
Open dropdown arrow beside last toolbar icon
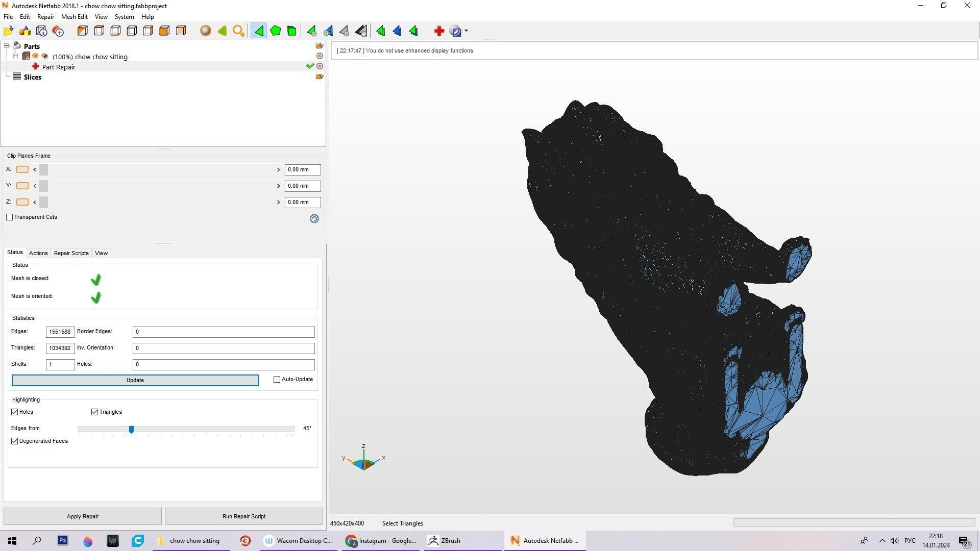click(466, 31)
